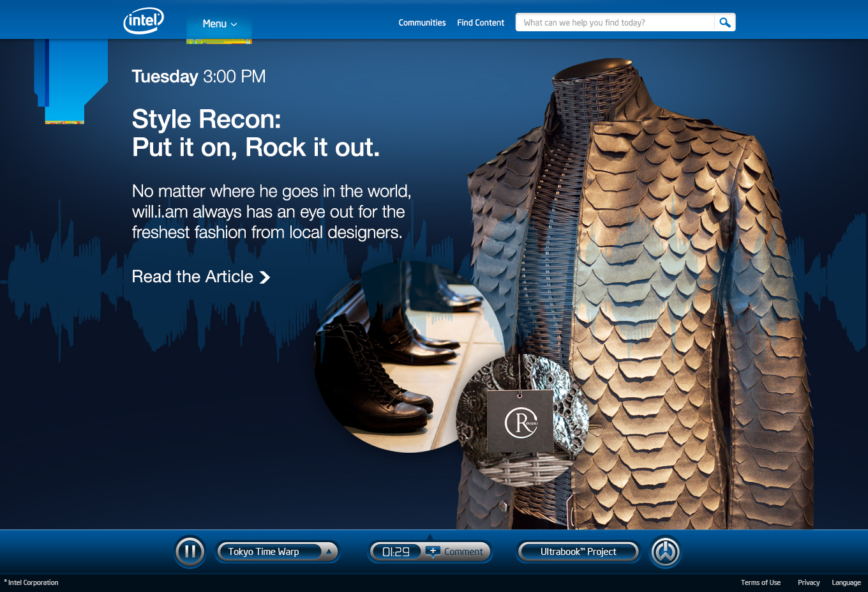
Task: Pause playback with the pause button
Action: point(190,552)
